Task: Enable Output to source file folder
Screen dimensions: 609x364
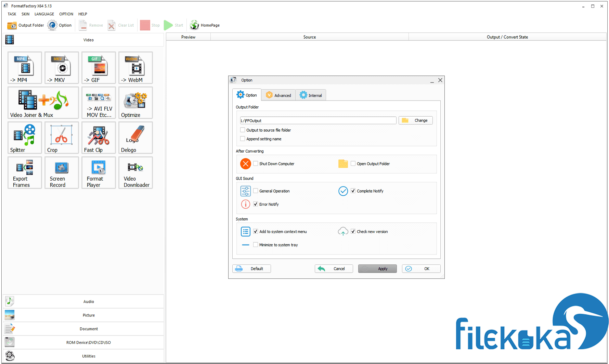Action: tap(243, 130)
